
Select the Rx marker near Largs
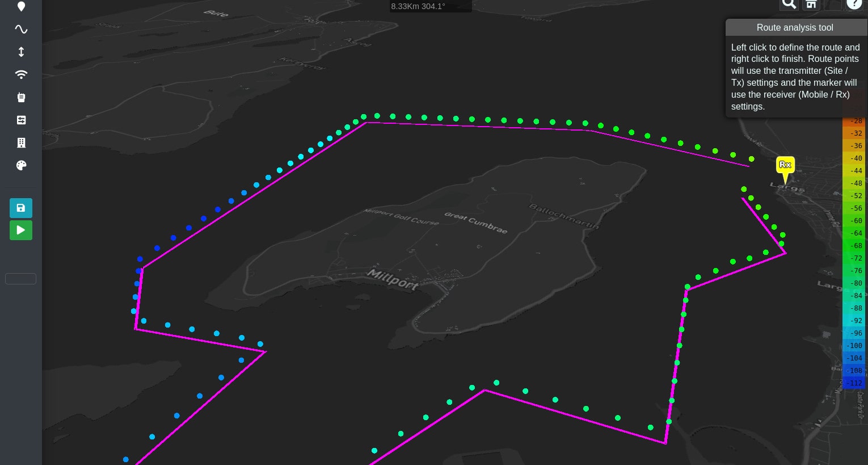(x=785, y=166)
